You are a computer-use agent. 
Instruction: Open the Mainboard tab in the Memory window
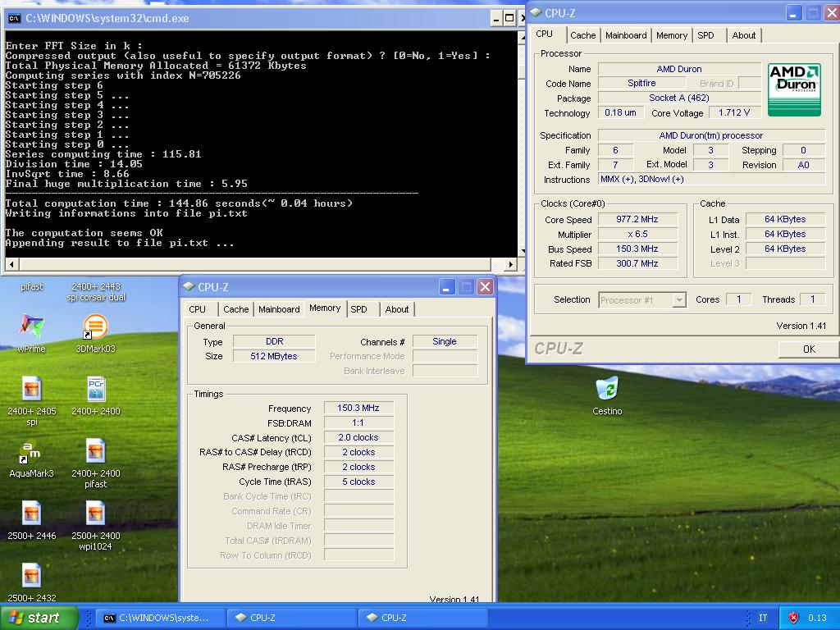pos(279,309)
